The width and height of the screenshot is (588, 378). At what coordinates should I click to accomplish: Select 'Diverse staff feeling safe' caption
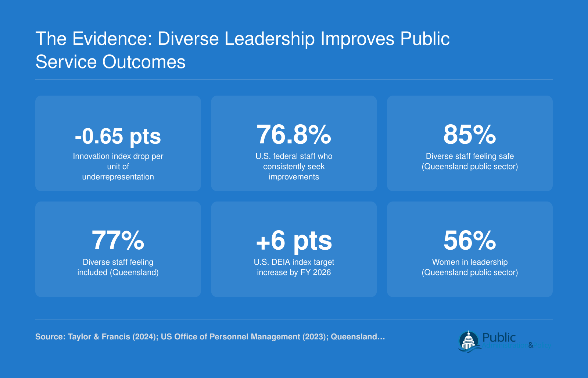point(470,161)
